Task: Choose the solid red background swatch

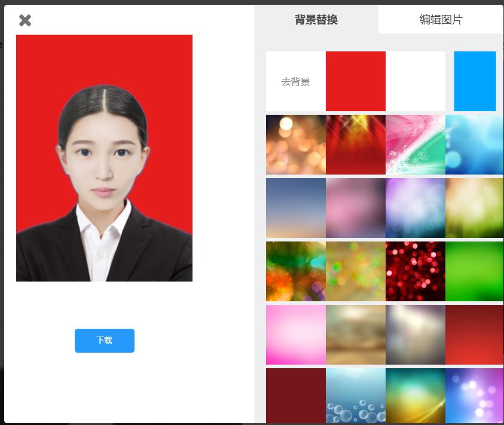Action: pyautogui.click(x=356, y=81)
